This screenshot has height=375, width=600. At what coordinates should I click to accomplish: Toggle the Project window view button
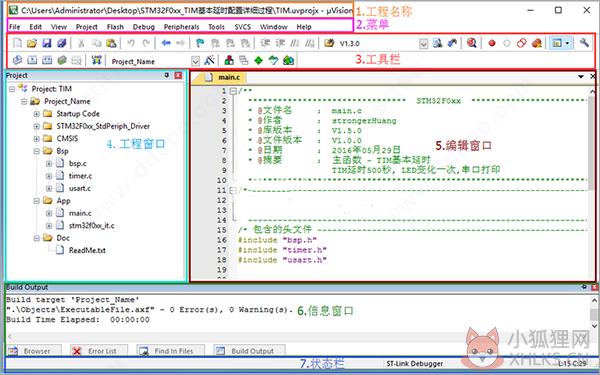tap(557, 43)
